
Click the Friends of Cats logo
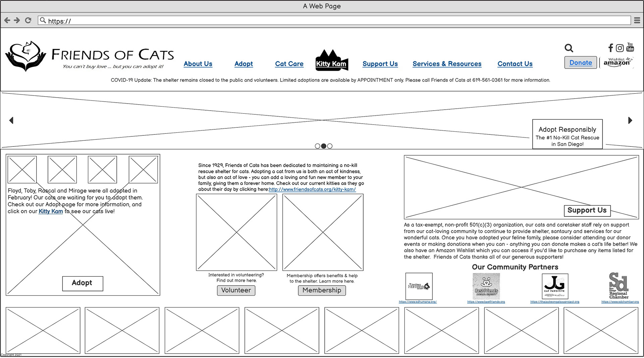90,56
